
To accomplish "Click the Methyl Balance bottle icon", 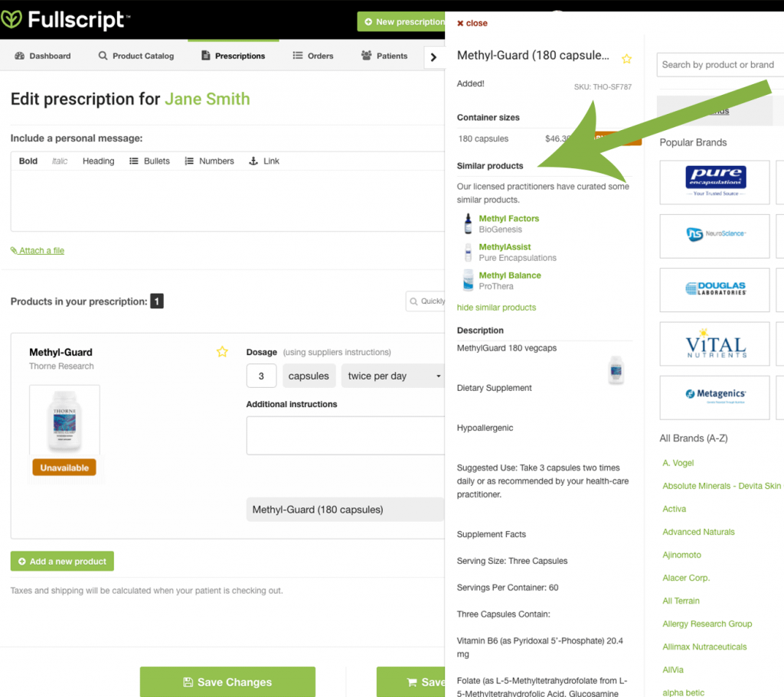I will (468, 280).
